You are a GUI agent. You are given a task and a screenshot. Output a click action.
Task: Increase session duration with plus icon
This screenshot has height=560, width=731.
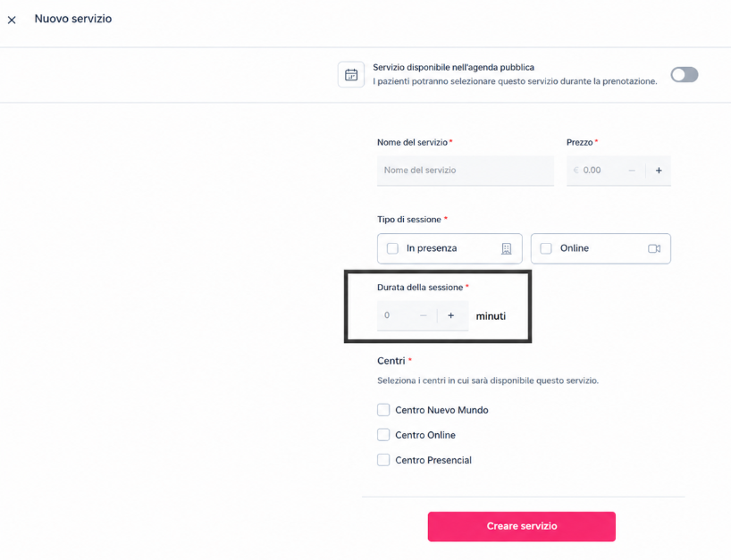(x=450, y=315)
